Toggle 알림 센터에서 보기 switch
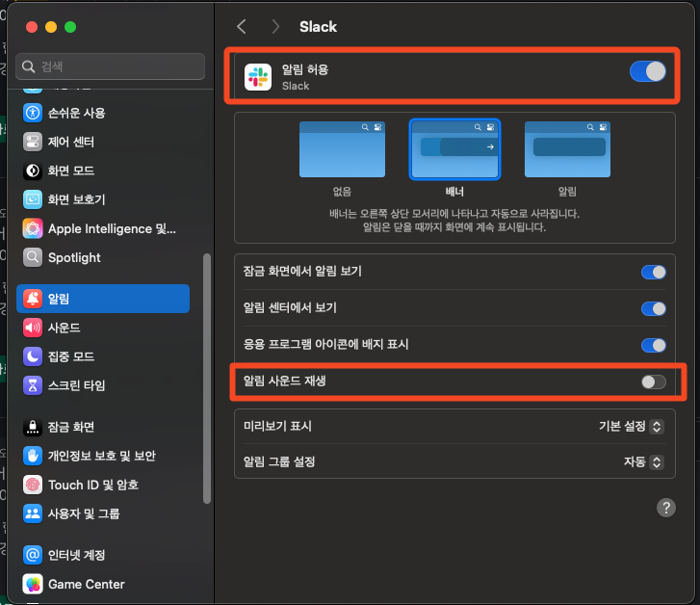The height and width of the screenshot is (605, 700). 654,308
